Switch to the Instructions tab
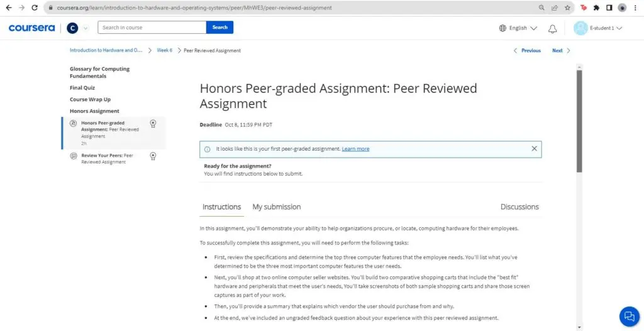This screenshot has height=331, width=644. pos(221,207)
